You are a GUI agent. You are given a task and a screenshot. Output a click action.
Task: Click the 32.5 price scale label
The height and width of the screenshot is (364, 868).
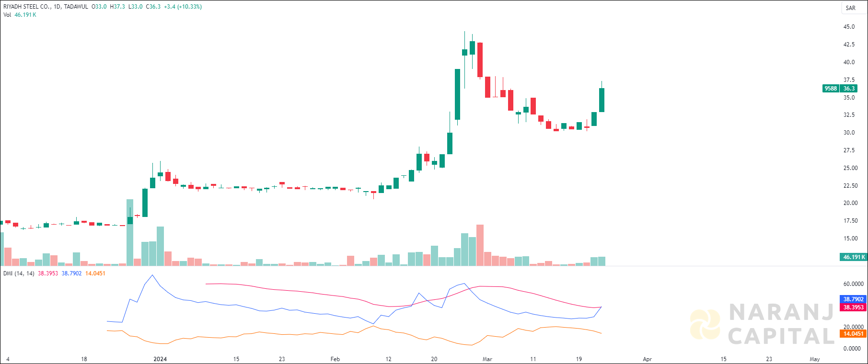(x=849, y=115)
